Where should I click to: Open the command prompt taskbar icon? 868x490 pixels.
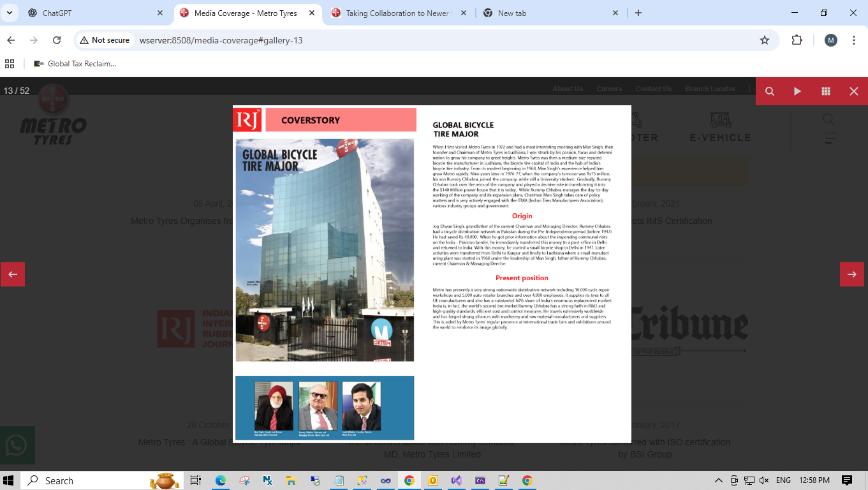click(480, 480)
